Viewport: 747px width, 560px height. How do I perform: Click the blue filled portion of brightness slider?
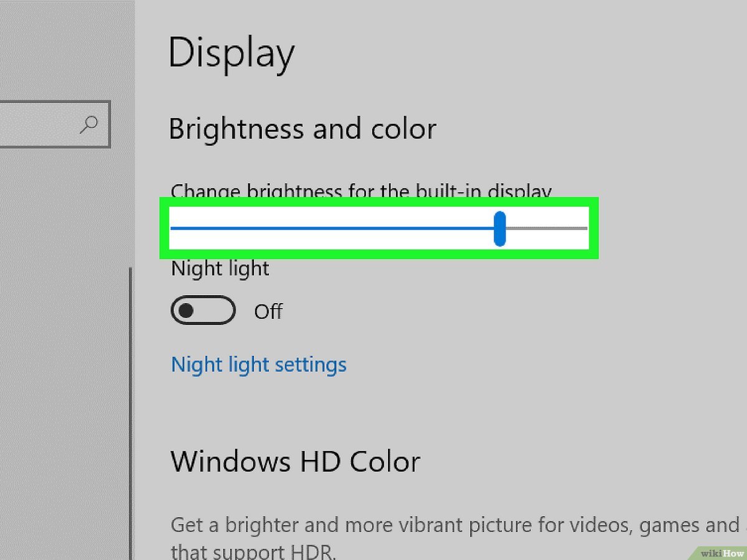[x=330, y=228]
